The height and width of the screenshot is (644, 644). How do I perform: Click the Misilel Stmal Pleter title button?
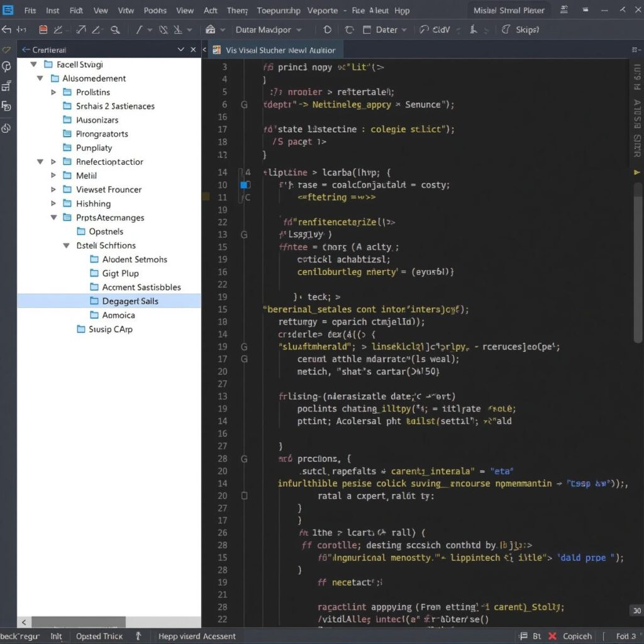click(509, 10)
